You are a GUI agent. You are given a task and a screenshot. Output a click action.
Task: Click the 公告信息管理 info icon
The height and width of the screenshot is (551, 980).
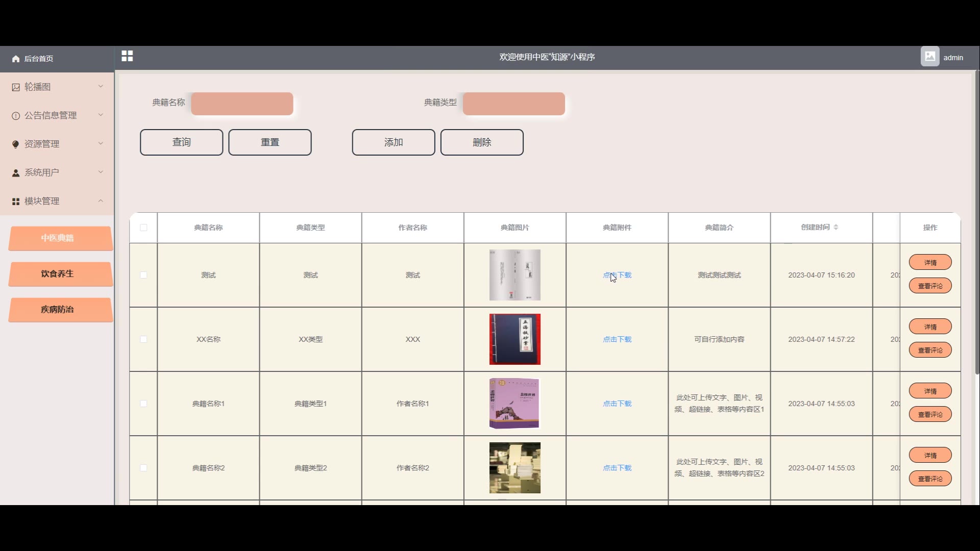click(16, 116)
